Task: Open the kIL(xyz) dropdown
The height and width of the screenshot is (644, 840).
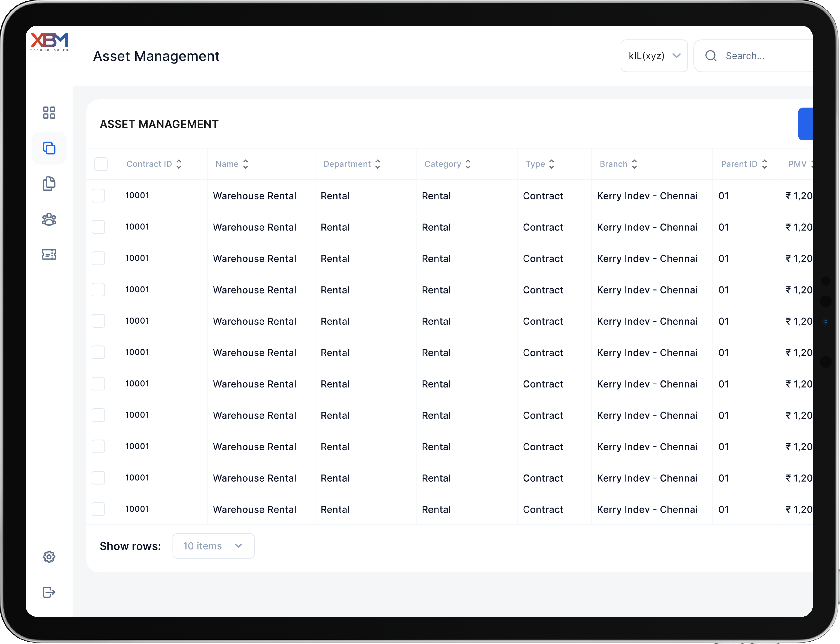Action: coord(654,56)
